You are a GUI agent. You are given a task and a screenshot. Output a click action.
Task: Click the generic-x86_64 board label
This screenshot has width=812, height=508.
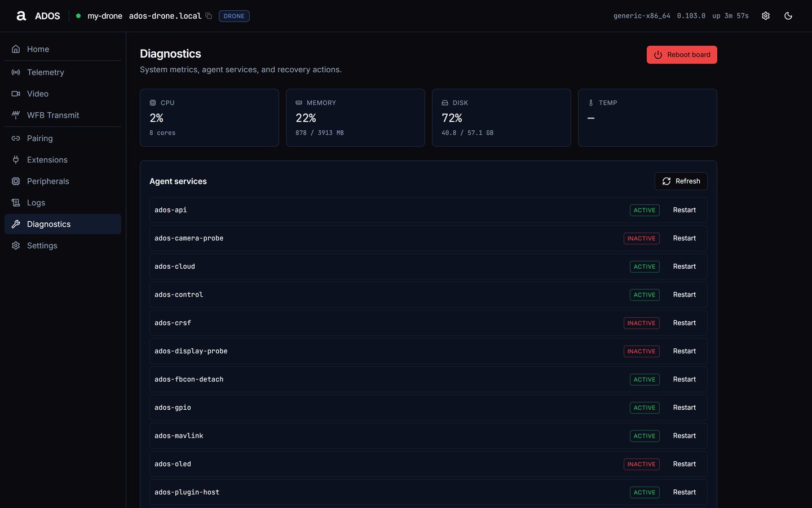tap(642, 16)
